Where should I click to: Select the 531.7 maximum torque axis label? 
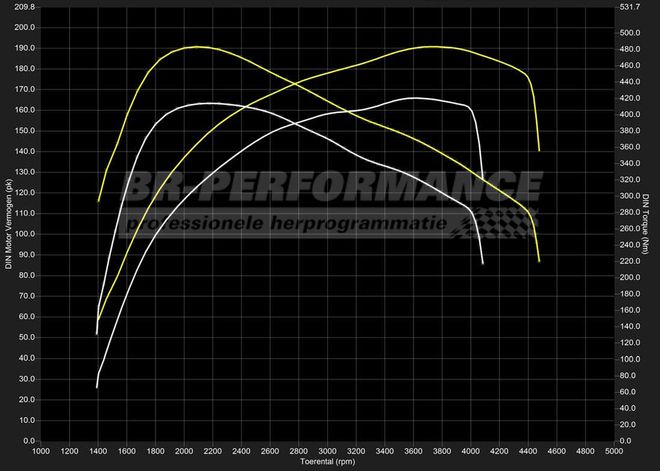pos(630,6)
